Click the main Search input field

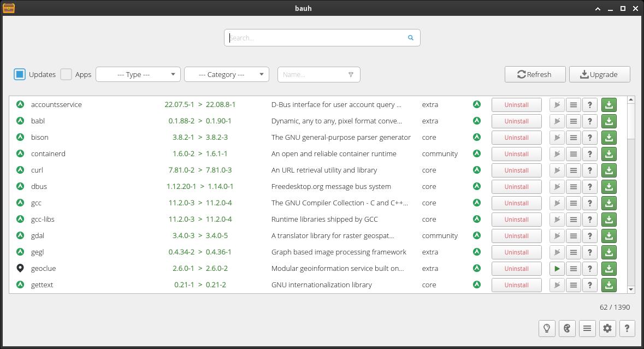tap(322, 38)
